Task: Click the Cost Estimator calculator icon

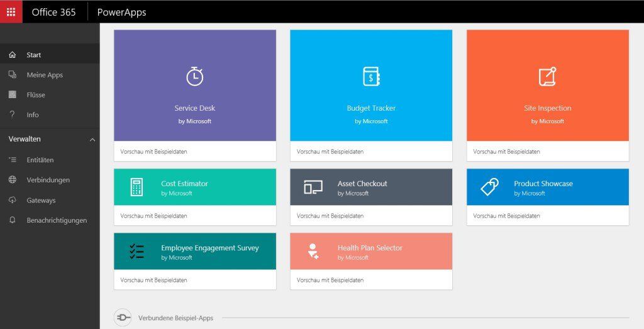Action: point(136,187)
